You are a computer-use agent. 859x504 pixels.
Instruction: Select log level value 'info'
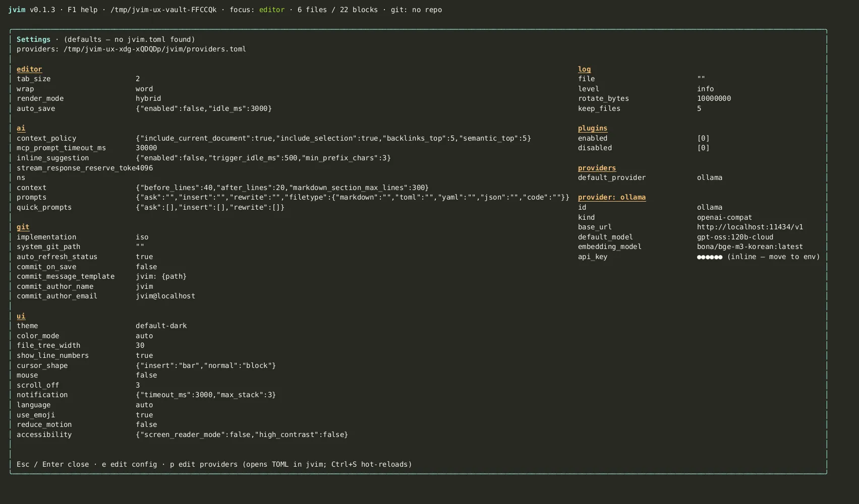point(706,89)
